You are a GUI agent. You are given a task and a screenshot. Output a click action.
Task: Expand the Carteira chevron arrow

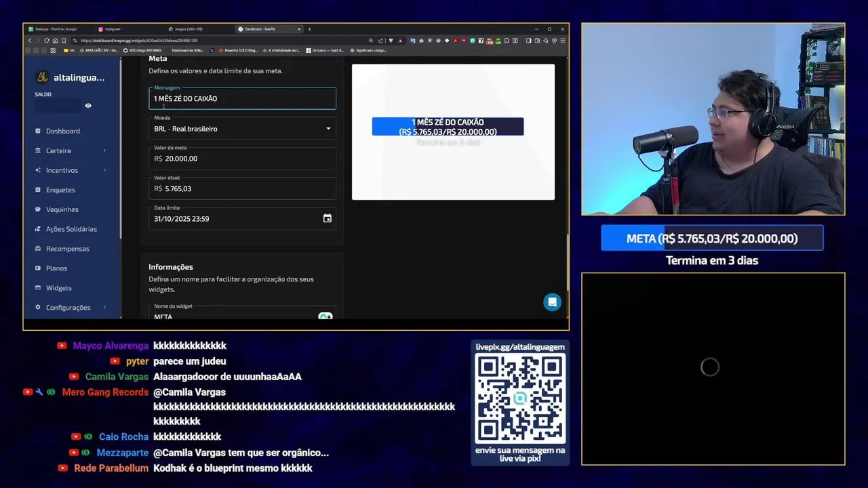(x=104, y=150)
